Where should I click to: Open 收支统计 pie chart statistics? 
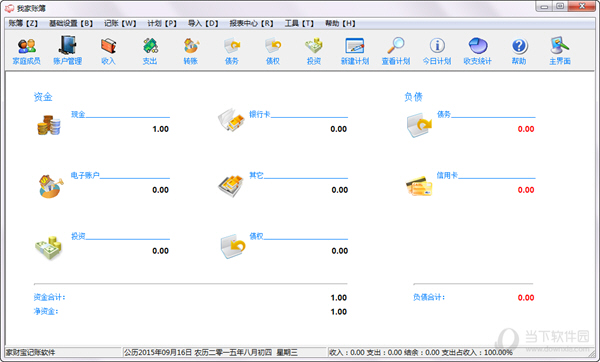pos(478,51)
